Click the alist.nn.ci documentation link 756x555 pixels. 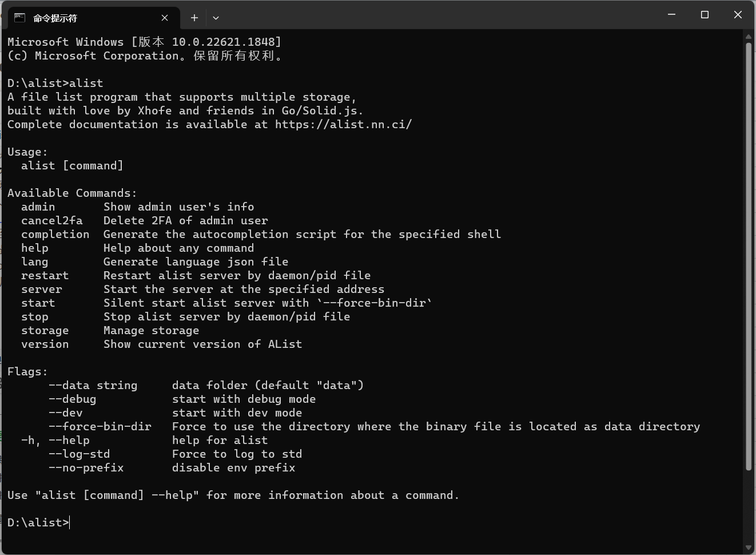click(x=343, y=124)
